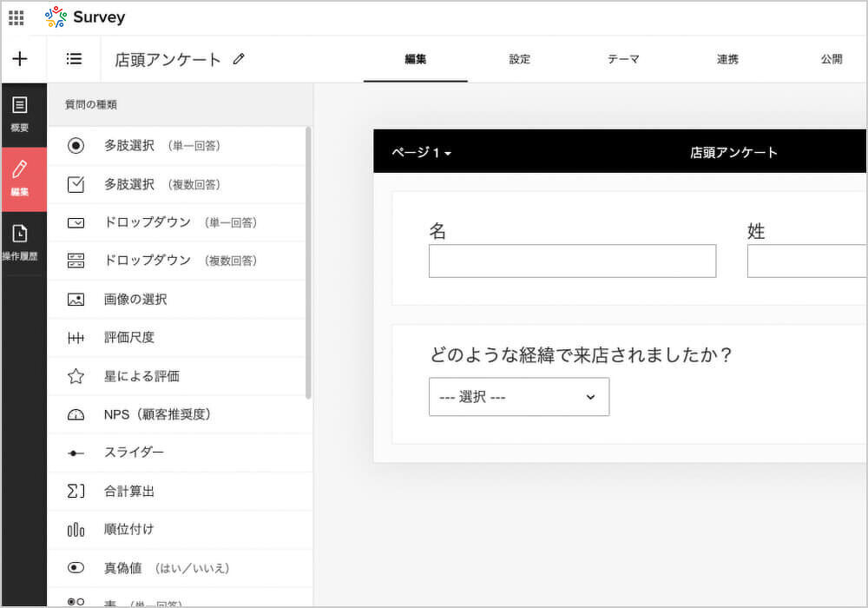
Task: Open the apps grid launcher
Action: 16,17
